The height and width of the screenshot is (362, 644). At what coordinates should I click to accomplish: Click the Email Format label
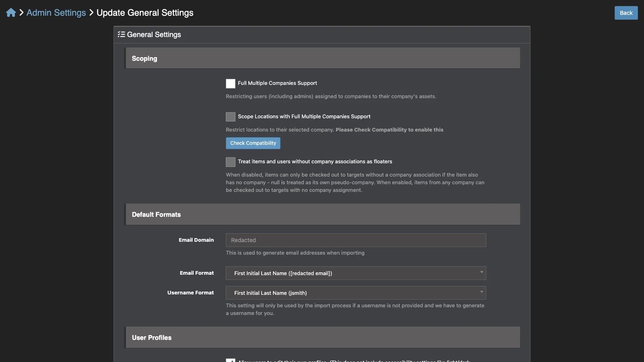pos(197,273)
